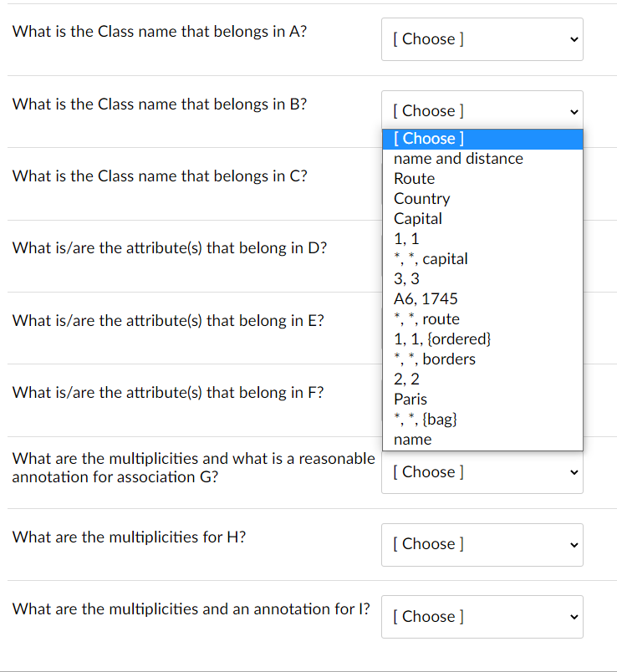This screenshot has width=617, height=672.
Task: Open the dropdown for question I
Action: pyautogui.click(x=482, y=616)
